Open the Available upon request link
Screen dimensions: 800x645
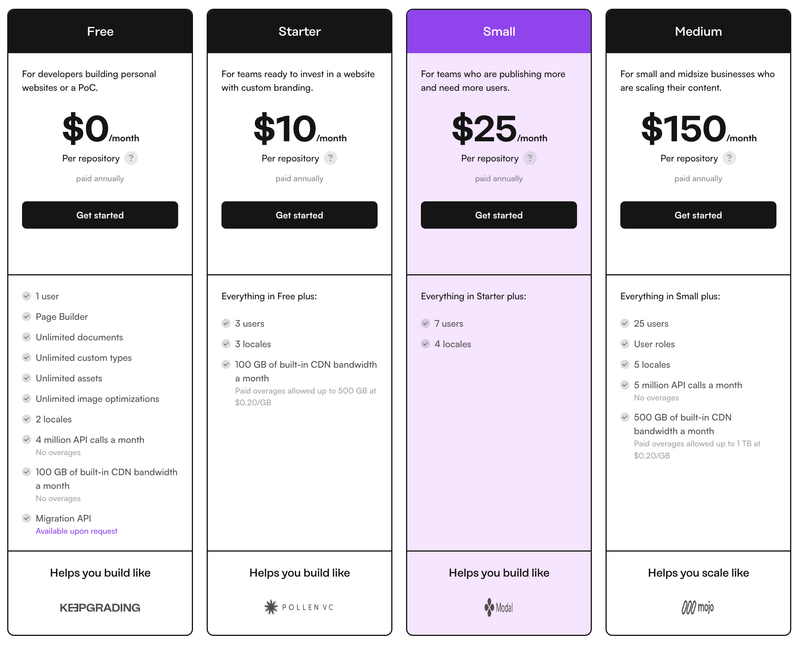[77, 531]
